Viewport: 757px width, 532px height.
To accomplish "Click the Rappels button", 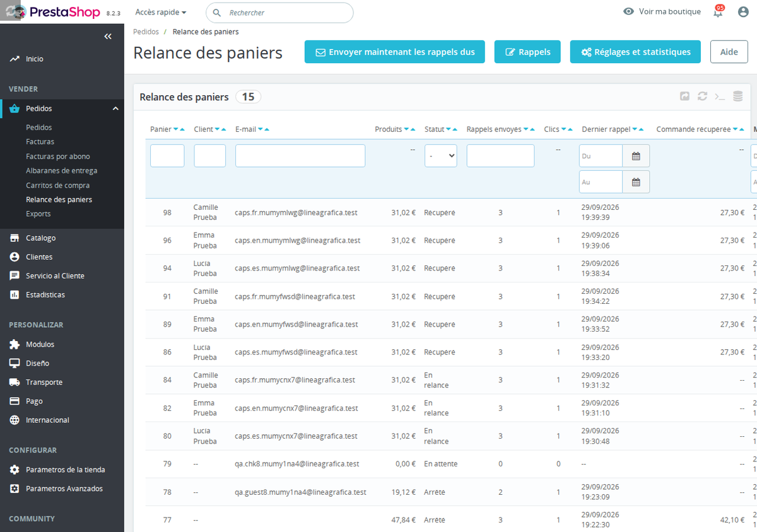I will click(x=527, y=52).
